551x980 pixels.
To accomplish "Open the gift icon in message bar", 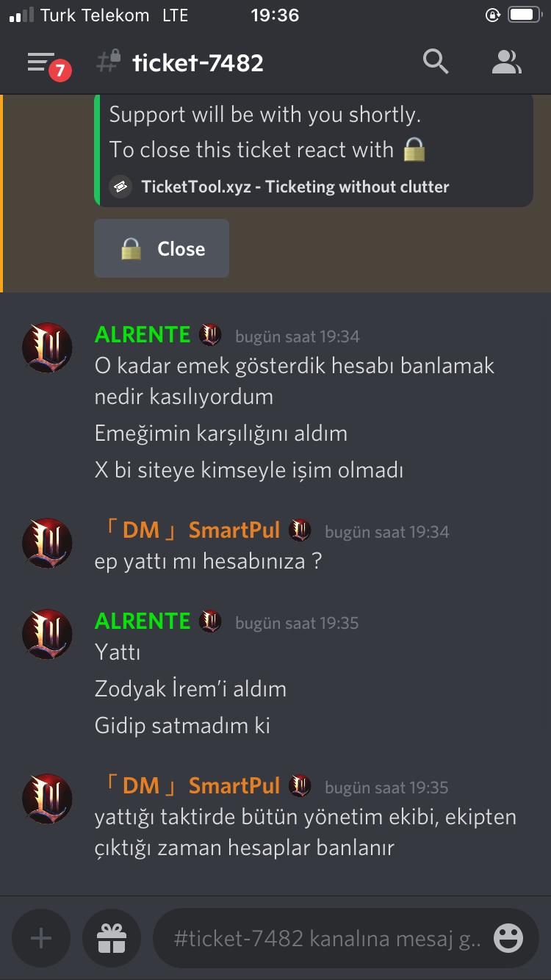I will pos(112,938).
